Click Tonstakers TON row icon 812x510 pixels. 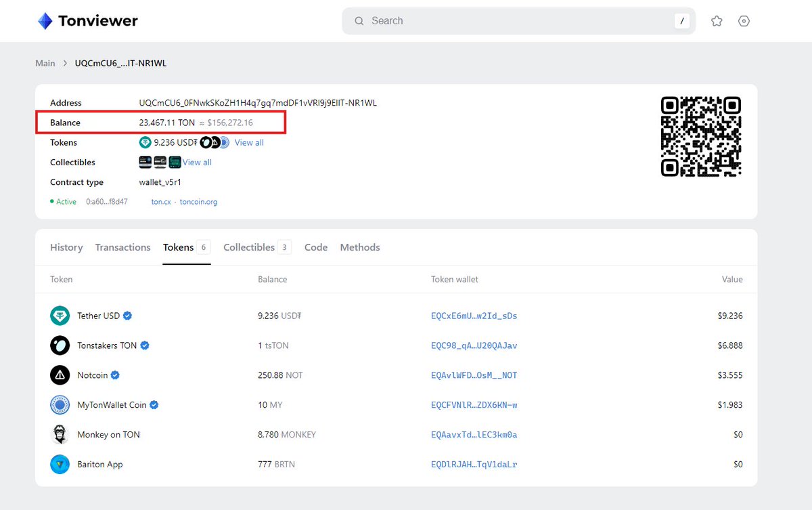pyautogui.click(x=60, y=345)
